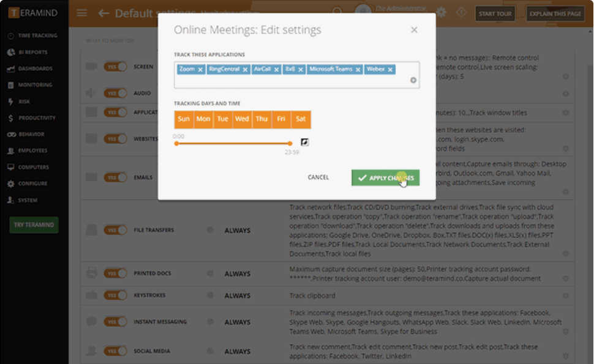
Task: Click the add application plus icon
Action: pos(413,80)
